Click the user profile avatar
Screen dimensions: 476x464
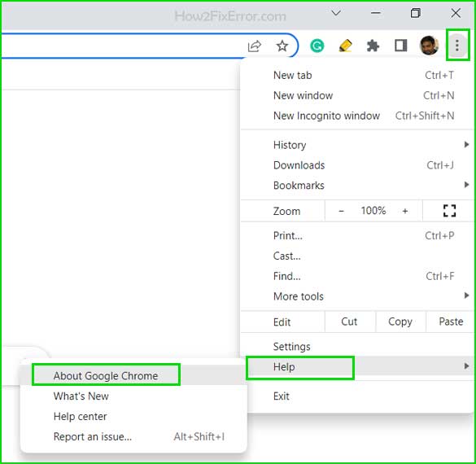(x=429, y=46)
